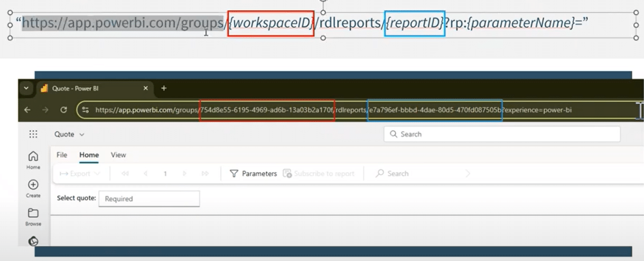The height and width of the screenshot is (261, 644).
Task: Close the Quote - Power BI tab
Action: [x=146, y=89]
